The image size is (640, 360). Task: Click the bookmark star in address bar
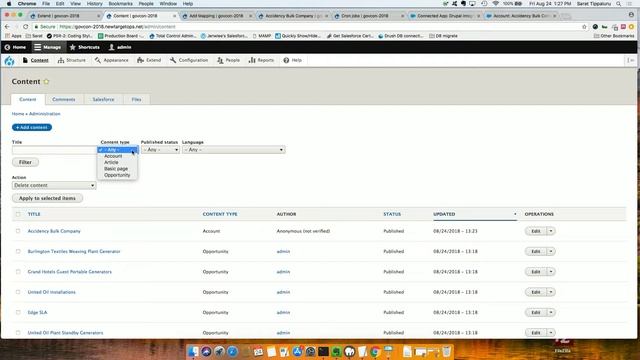coord(584,27)
